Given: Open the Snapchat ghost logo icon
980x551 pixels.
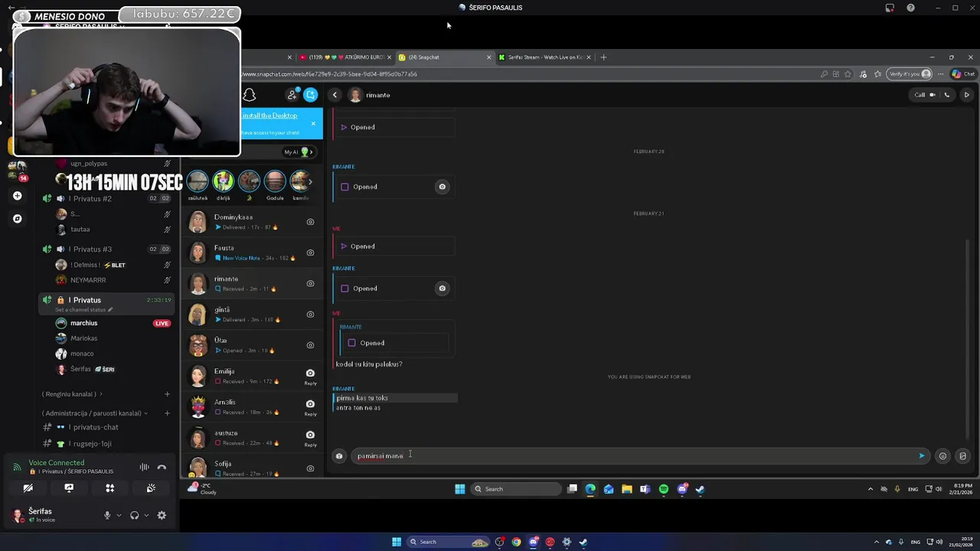Looking at the screenshot, I should [x=249, y=95].
